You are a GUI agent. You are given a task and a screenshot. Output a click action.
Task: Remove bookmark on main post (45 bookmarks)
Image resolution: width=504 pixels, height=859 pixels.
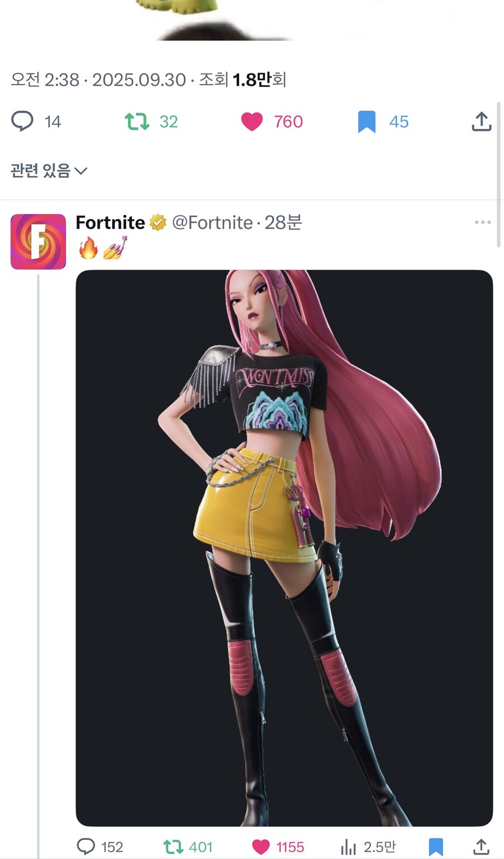point(367,122)
